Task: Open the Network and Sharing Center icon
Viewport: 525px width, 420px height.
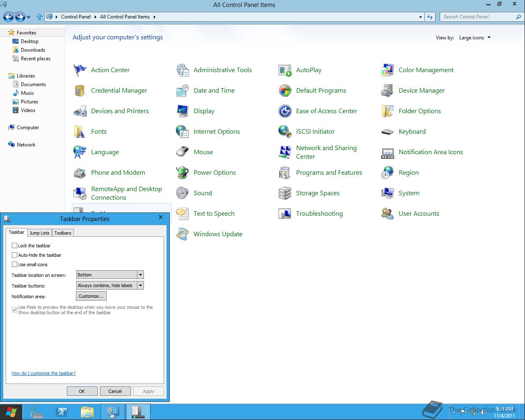Action: (x=285, y=152)
